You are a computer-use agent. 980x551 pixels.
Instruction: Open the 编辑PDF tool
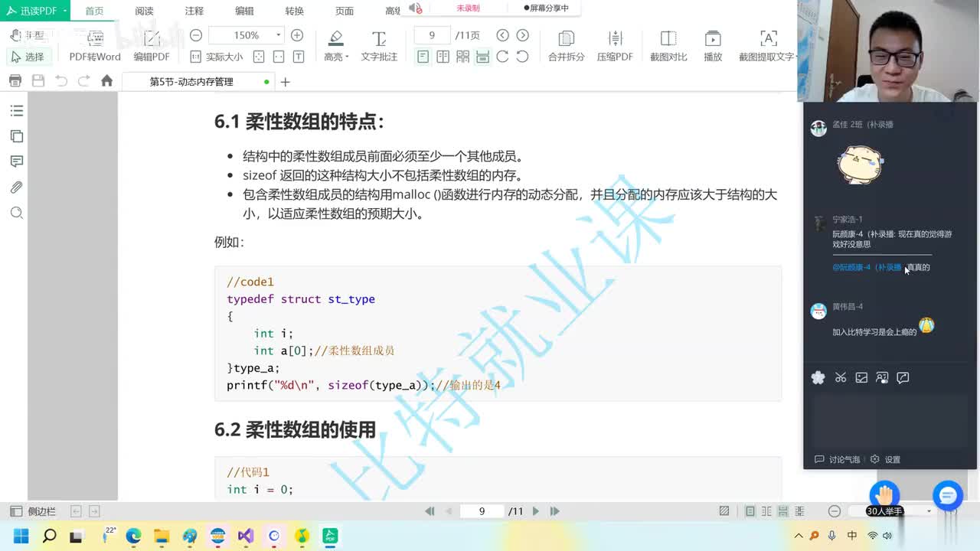pos(152,46)
